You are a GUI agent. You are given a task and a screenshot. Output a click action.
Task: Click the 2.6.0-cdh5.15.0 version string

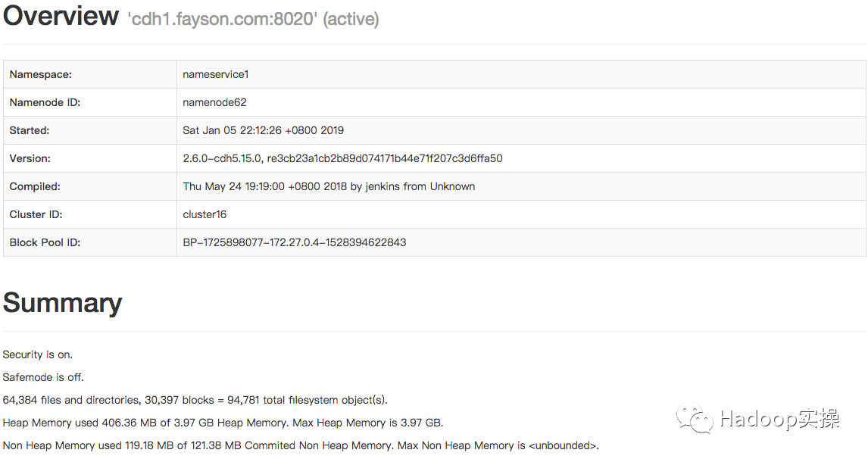click(342, 158)
